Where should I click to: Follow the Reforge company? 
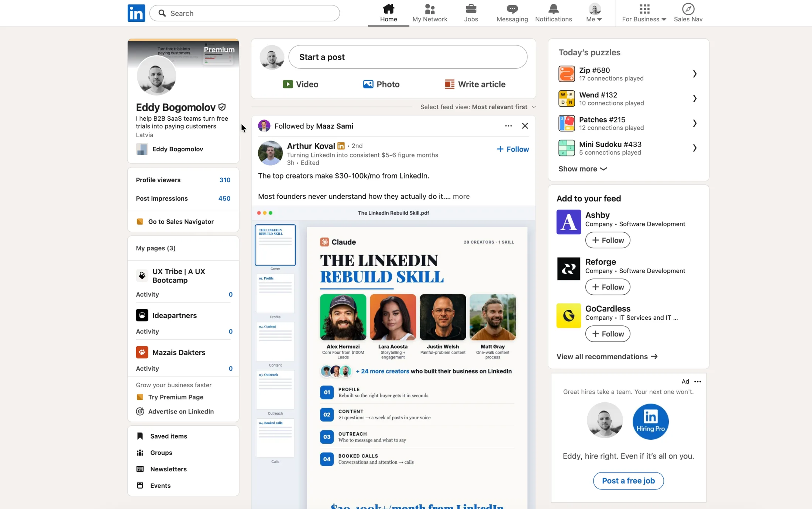(608, 287)
